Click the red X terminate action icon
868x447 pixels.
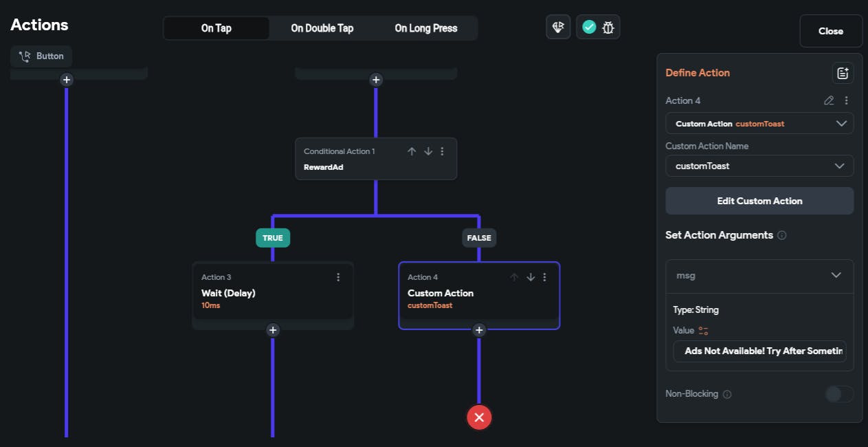tap(479, 417)
